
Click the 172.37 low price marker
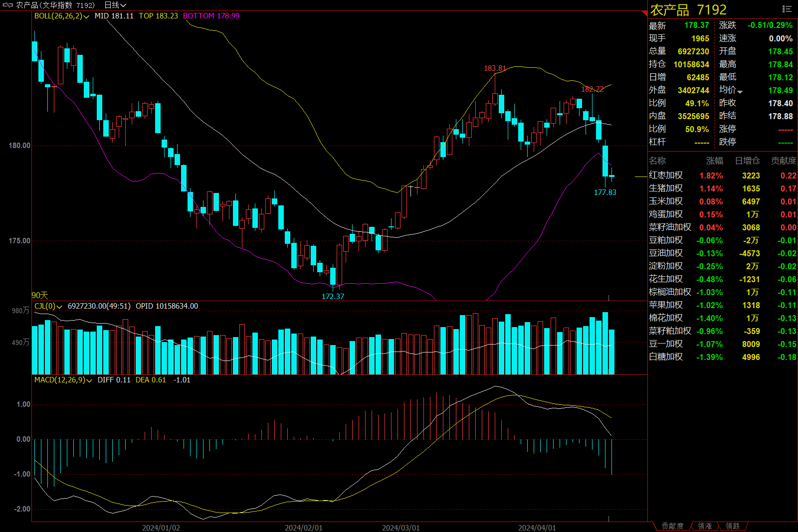pyautogui.click(x=333, y=296)
